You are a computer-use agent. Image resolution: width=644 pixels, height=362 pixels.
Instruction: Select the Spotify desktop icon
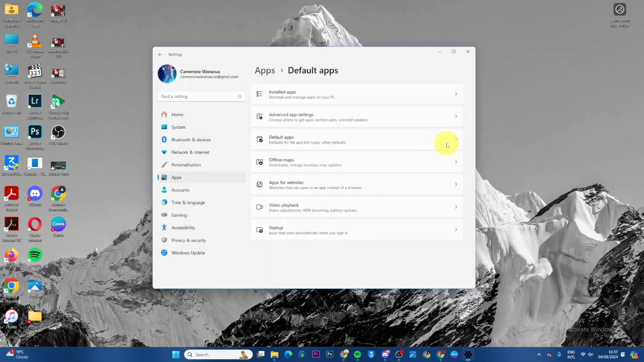pyautogui.click(x=35, y=258)
